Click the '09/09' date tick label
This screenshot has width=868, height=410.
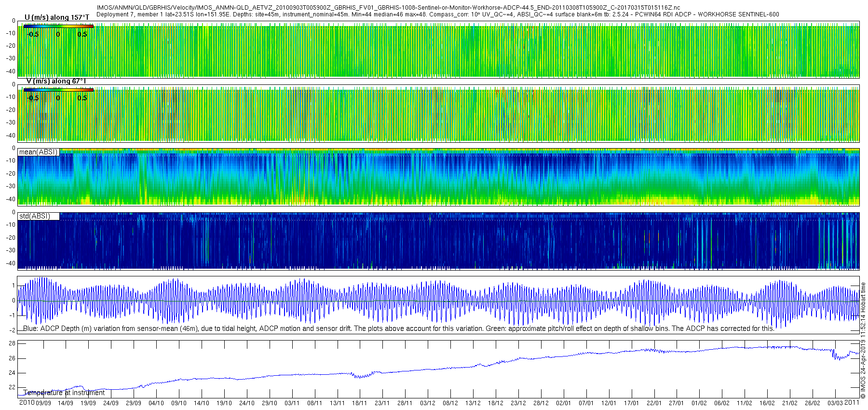tap(43, 403)
